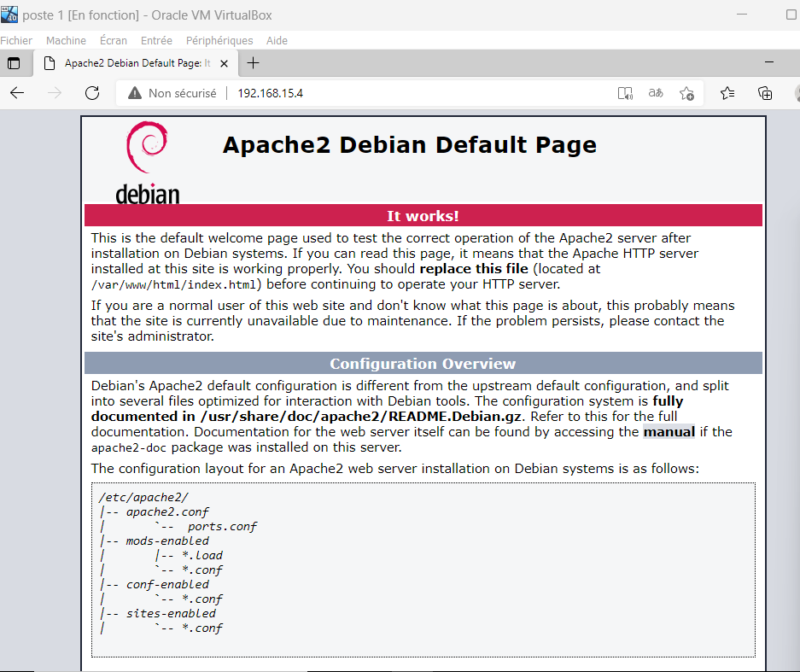Open the Collections icon
The image size is (800, 672).
765,93
